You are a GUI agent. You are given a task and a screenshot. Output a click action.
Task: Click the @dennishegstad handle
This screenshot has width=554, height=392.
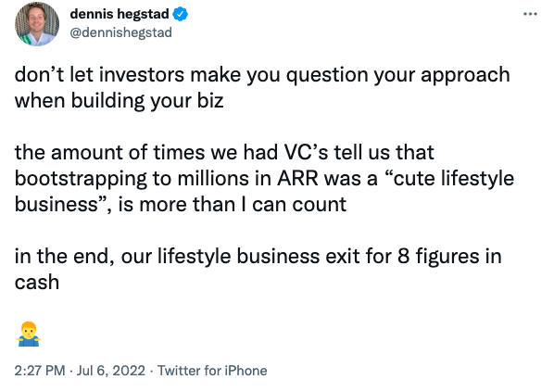120,32
